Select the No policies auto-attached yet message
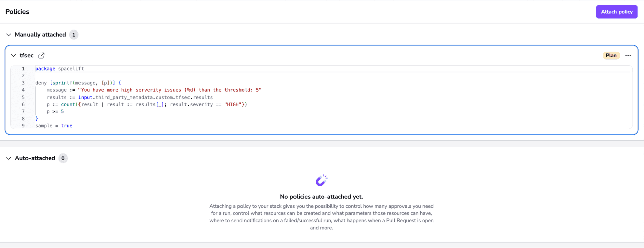The width and height of the screenshot is (644, 248). point(321,197)
